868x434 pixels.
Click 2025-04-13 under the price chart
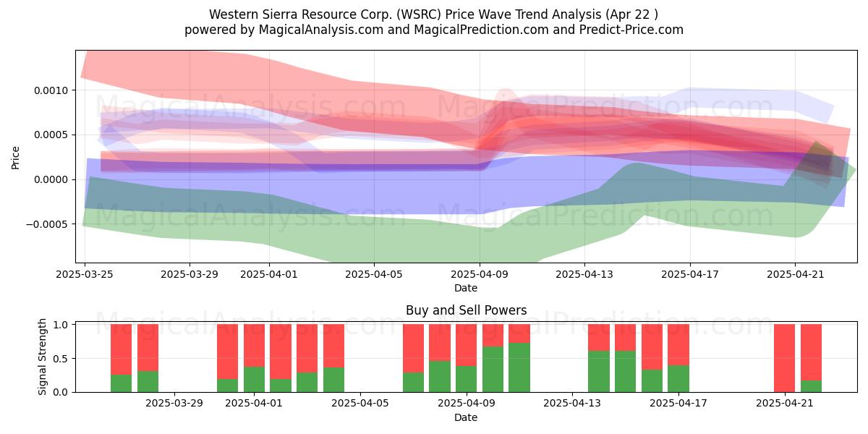(584, 275)
